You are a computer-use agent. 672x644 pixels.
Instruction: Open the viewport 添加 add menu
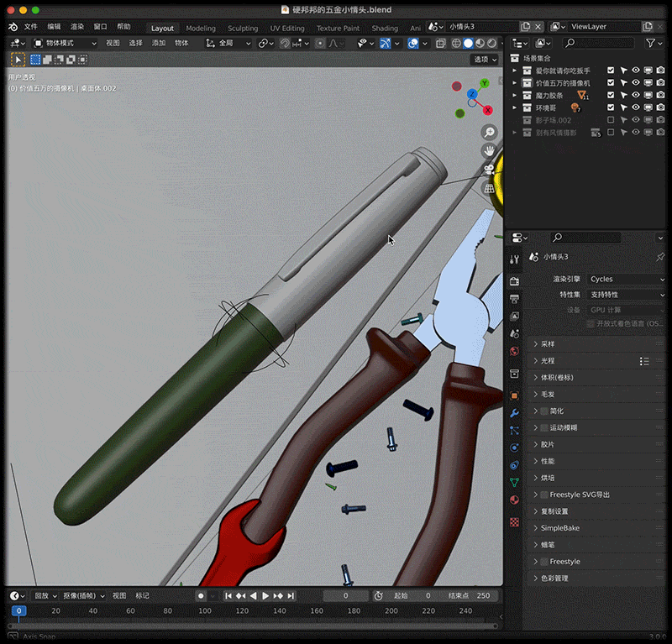159,44
